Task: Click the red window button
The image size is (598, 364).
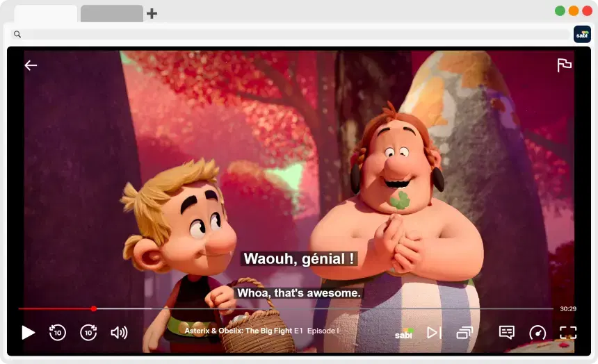Action: (588, 11)
